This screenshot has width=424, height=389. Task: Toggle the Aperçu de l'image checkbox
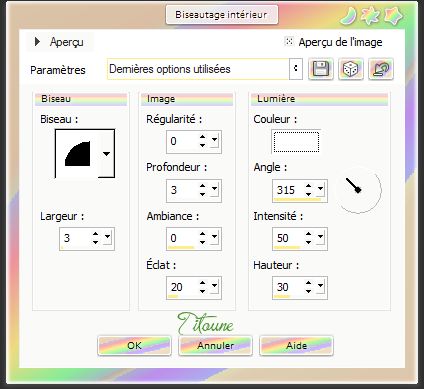[289, 41]
